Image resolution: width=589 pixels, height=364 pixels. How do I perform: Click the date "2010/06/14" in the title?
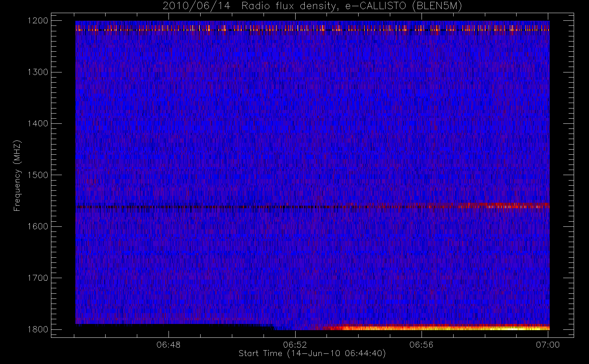click(x=196, y=6)
